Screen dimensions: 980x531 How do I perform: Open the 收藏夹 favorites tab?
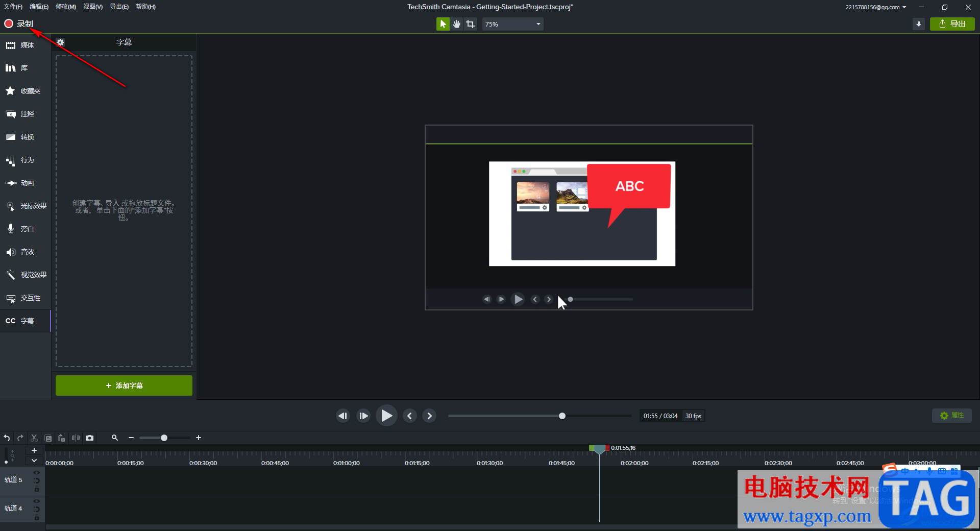coord(26,91)
